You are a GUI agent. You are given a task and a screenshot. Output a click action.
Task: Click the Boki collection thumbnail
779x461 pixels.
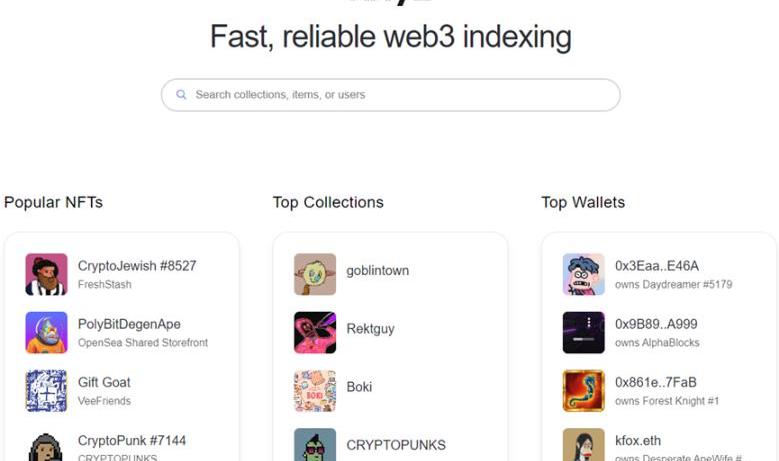tap(315, 390)
